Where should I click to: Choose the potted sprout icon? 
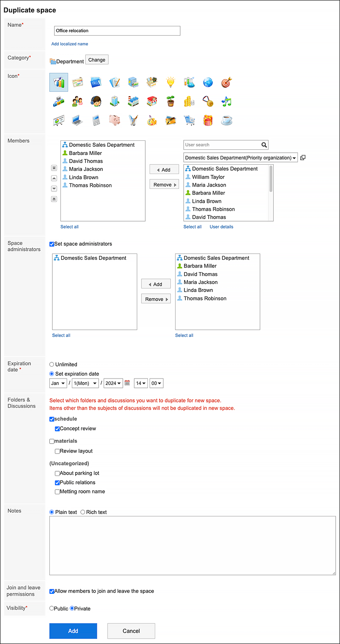coord(170,101)
